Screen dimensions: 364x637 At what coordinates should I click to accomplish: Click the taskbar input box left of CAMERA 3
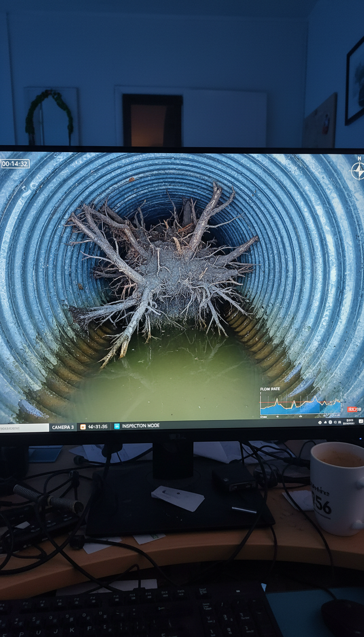click(x=24, y=428)
